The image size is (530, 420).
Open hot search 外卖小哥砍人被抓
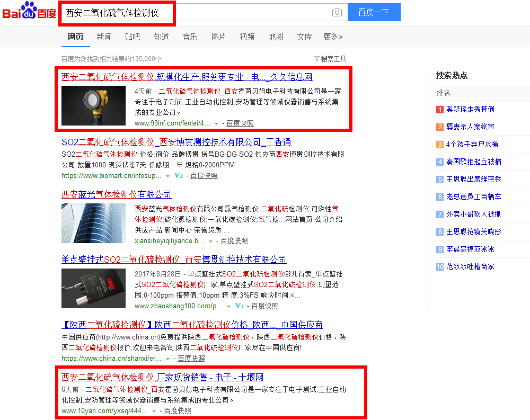(x=473, y=214)
